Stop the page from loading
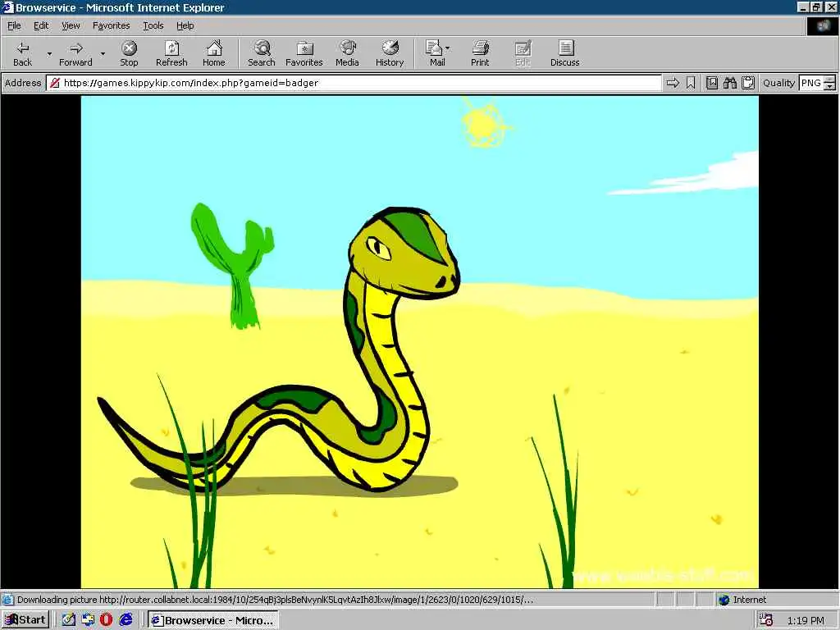Viewport: 840px width, 630px height. 129,53
